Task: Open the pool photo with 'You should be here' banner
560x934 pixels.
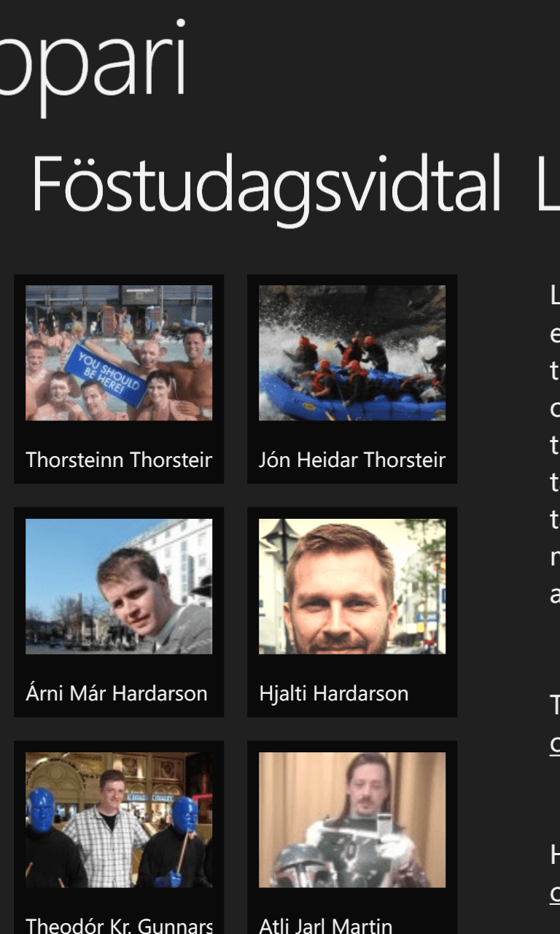Action: 119,352
